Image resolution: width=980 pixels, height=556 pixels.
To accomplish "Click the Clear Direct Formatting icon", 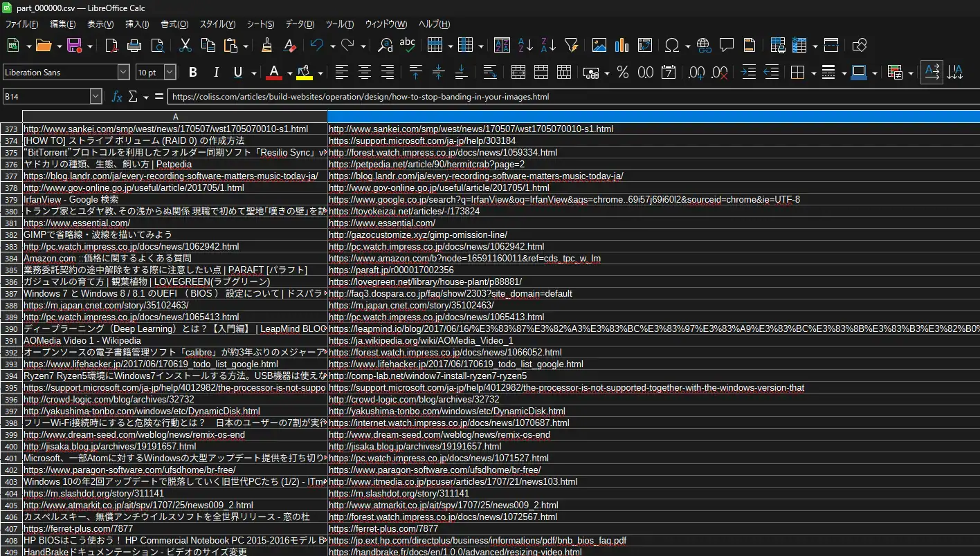I will [x=290, y=46].
